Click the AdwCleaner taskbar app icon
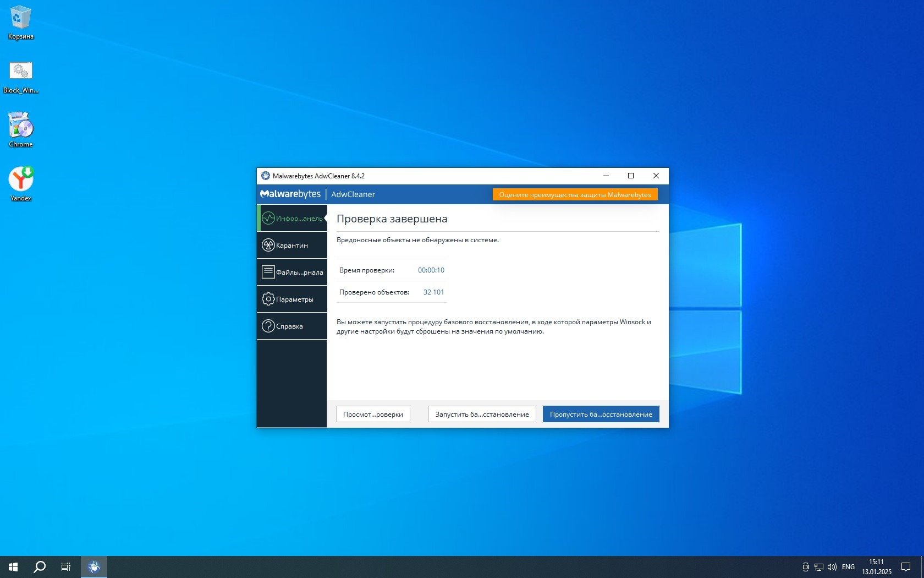 [94, 567]
